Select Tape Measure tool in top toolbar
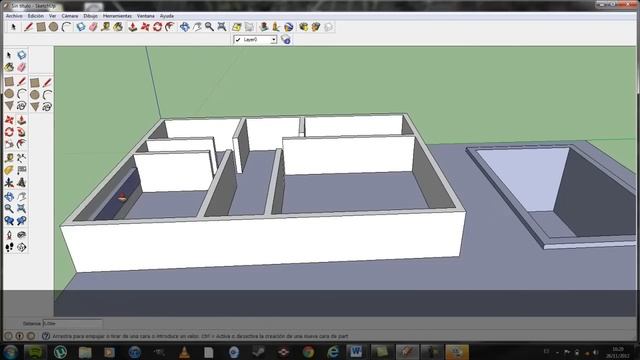This screenshot has height=360, width=640. click(x=106, y=27)
